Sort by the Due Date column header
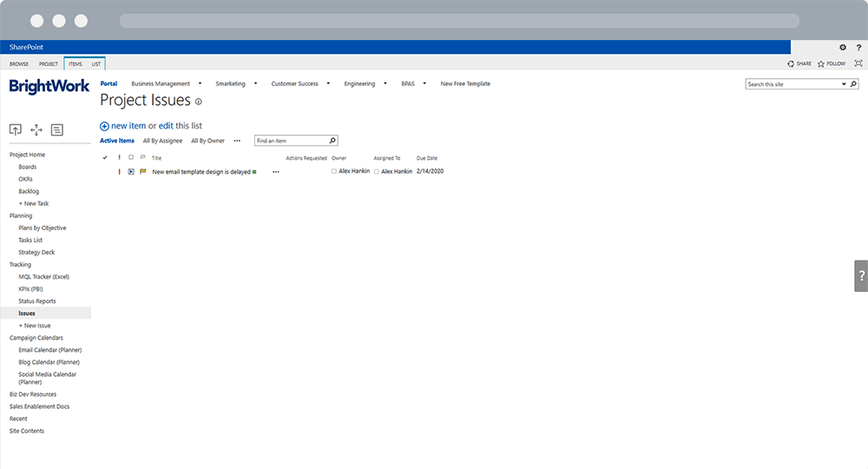 (x=427, y=158)
